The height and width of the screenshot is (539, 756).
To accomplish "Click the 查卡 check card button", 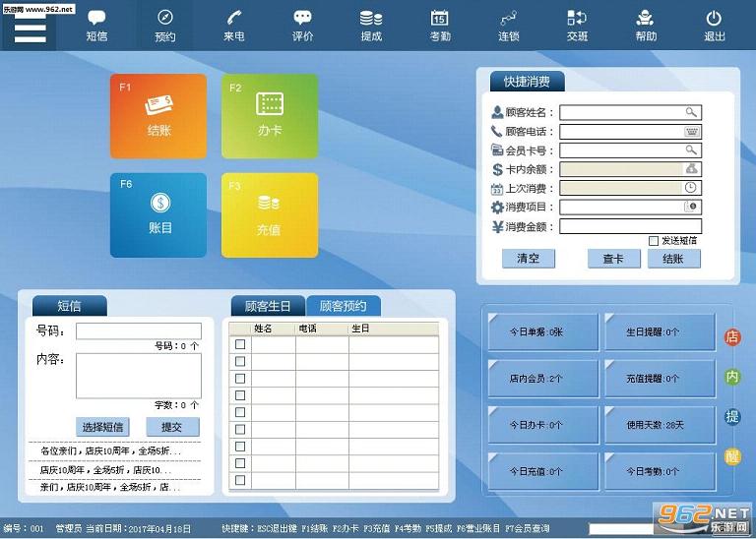I will click(x=614, y=259).
